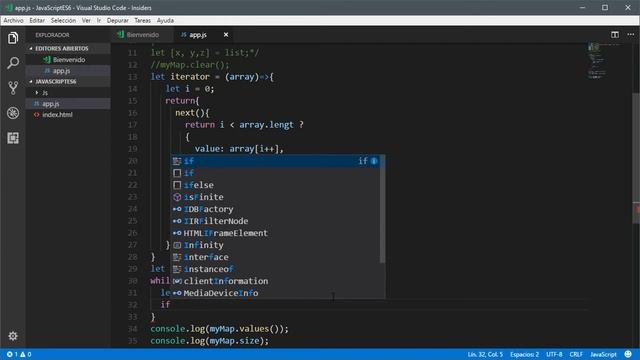Pick the clientInformation suggestion
Image resolution: width=640 pixels, height=360 pixels.
pos(275,281)
